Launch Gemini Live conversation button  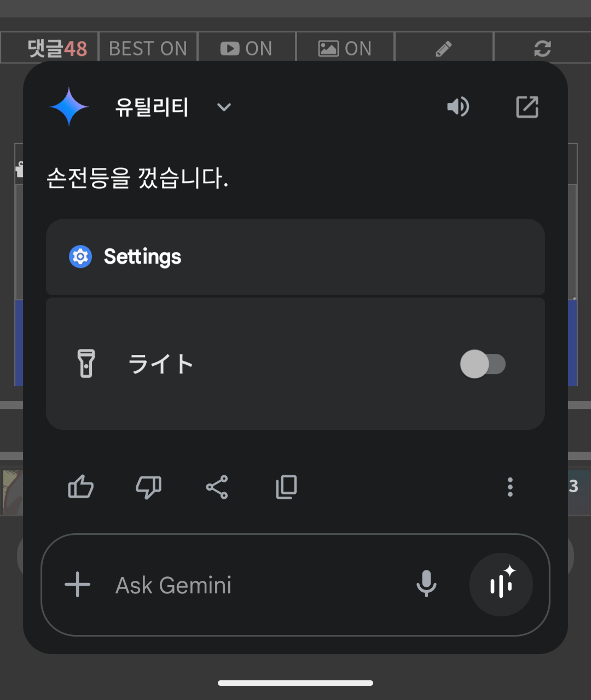(501, 585)
